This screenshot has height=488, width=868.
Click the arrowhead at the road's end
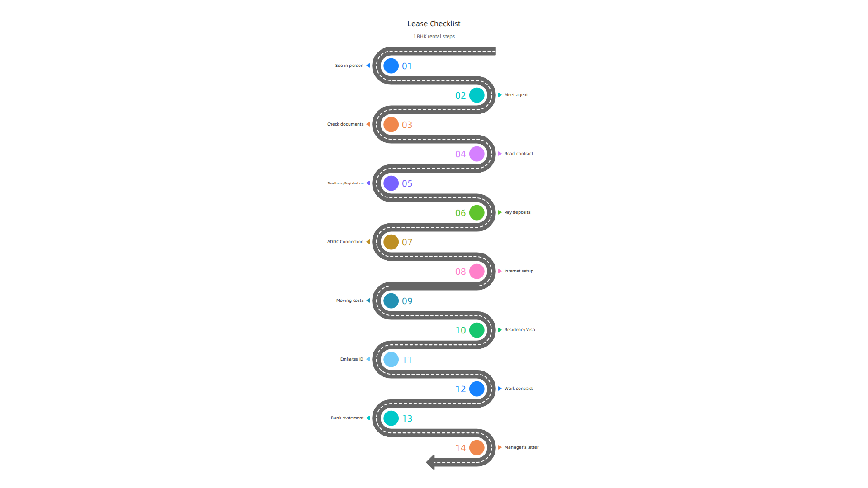pyautogui.click(x=430, y=462)
